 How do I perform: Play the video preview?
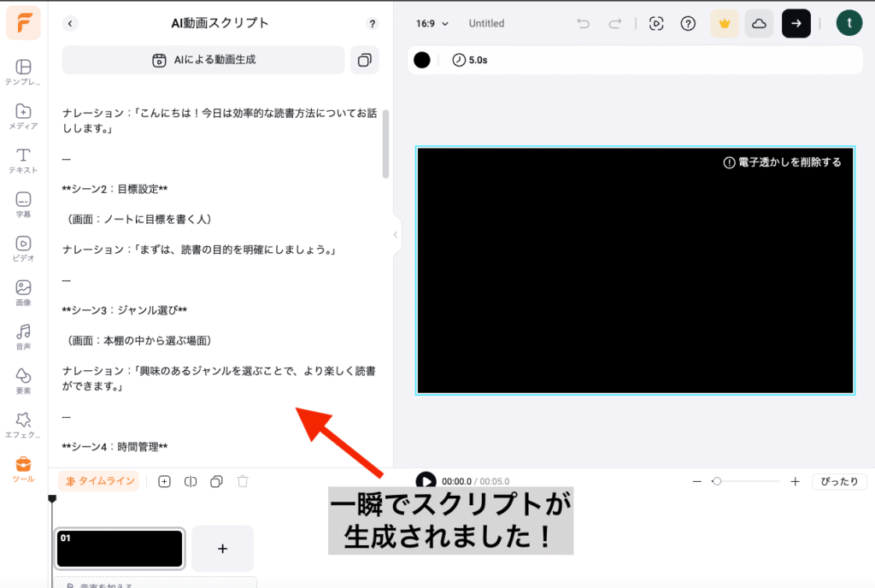(426, 481)
